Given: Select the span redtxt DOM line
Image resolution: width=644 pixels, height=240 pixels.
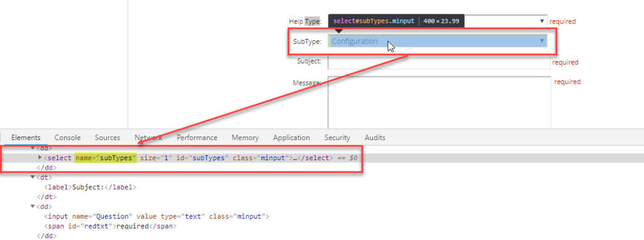Looking at the screenshot, I should [110, 226].
